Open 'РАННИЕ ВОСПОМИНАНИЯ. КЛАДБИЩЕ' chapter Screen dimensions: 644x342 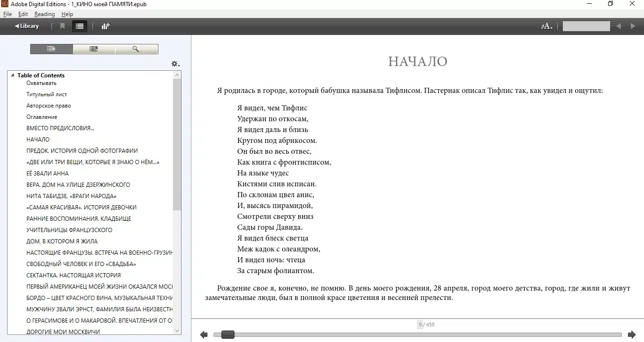point(79,219)
